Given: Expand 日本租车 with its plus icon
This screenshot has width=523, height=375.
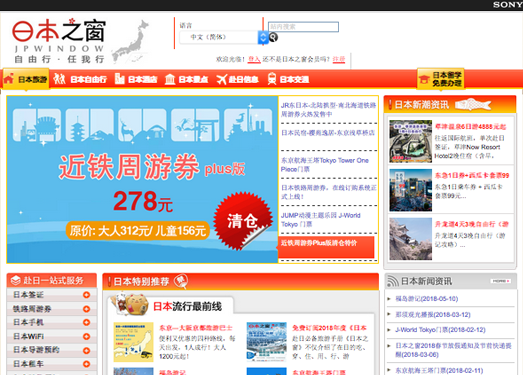Looking at the screenshot, I should [x=86, y=364].
